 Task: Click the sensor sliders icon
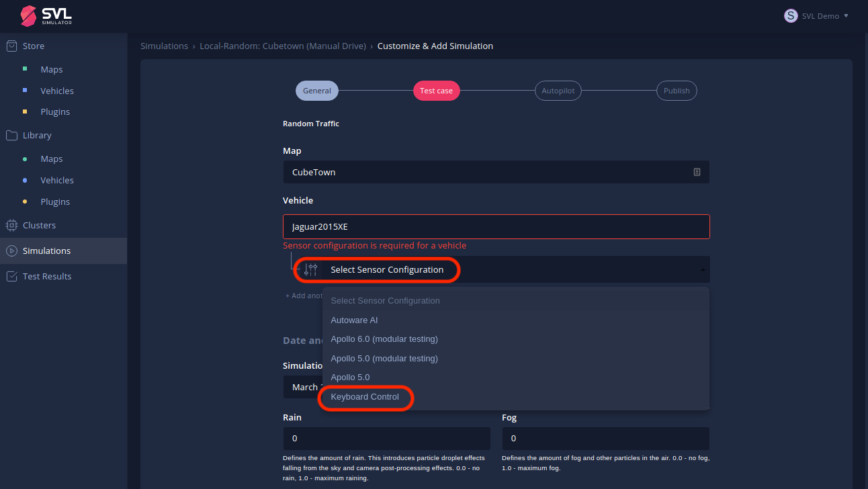310,269
